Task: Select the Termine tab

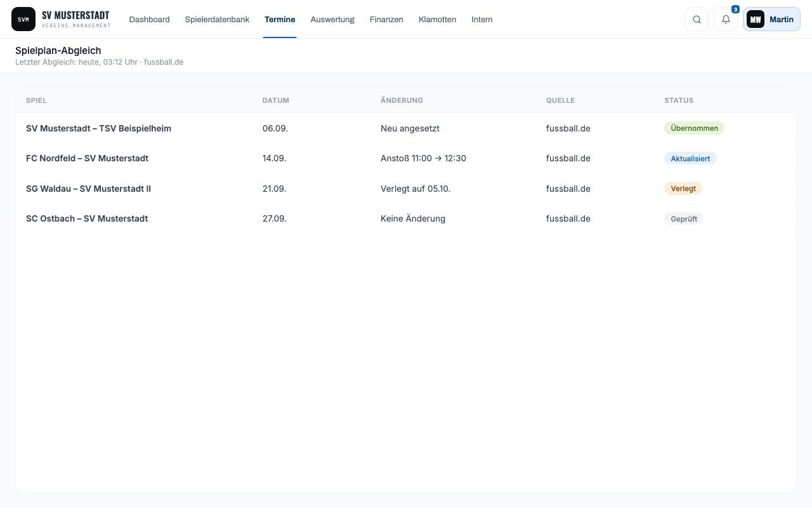Action: tap(280, 19)
